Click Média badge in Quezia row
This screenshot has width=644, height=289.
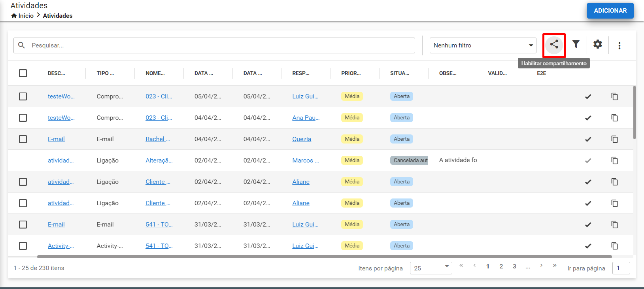pos(352,139)
